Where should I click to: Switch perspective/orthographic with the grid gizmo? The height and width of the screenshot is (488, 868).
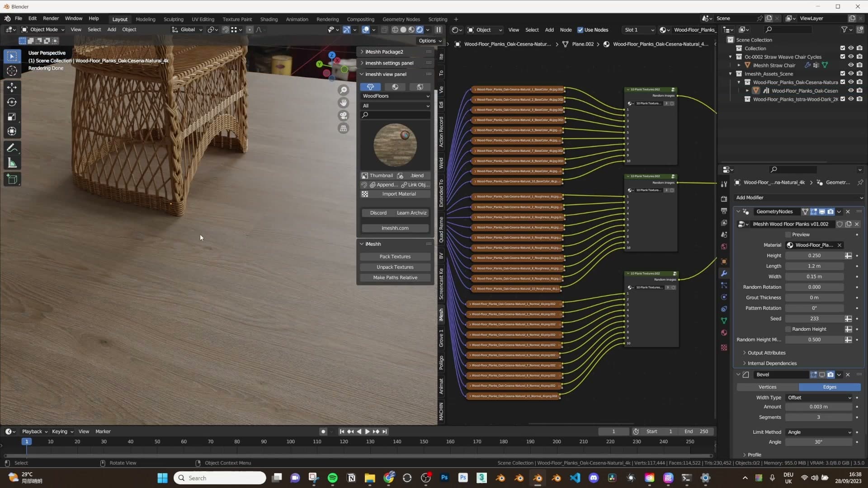(x=344, y=128)
